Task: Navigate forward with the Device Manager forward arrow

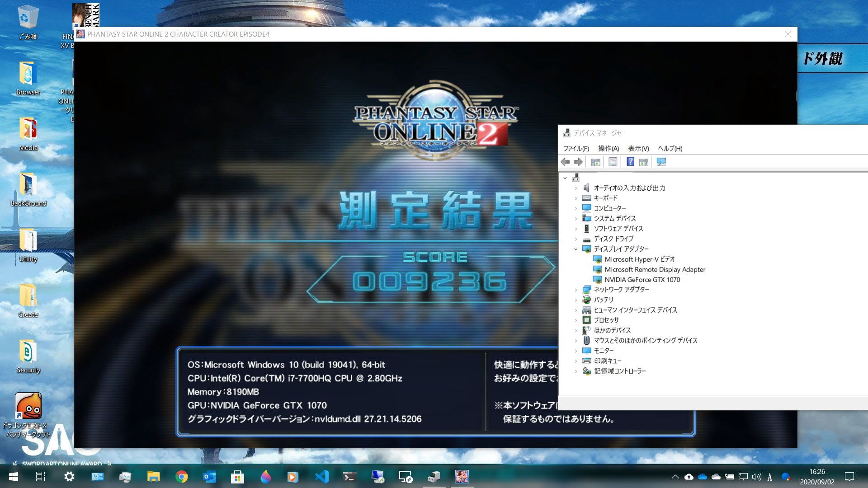Action: (577, 161)
